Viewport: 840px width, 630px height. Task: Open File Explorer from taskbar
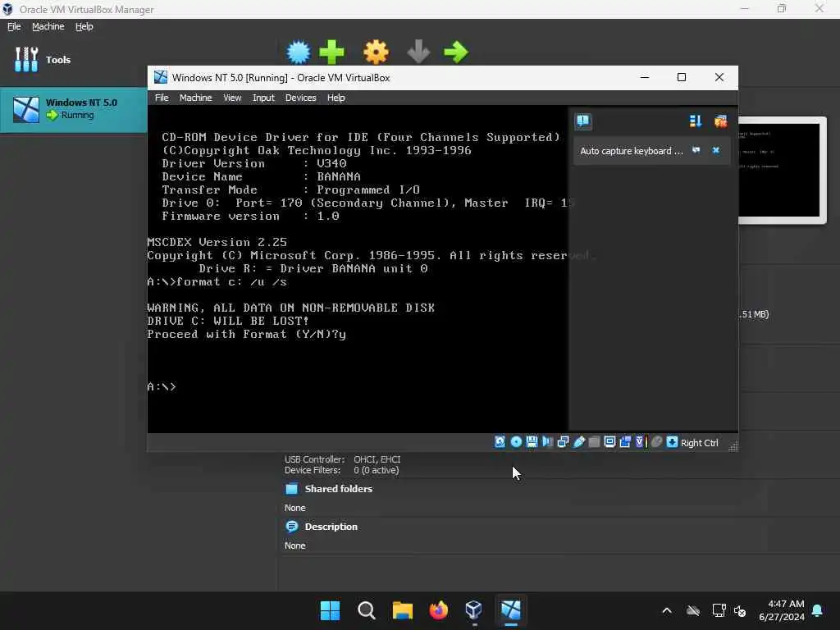coord(402,610)
